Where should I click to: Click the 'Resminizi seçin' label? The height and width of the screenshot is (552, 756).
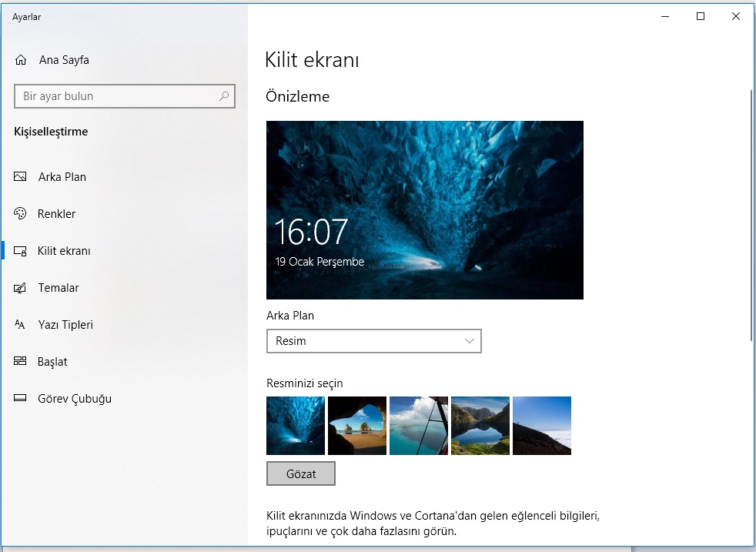pyautogui.click(x=304, y=383)
